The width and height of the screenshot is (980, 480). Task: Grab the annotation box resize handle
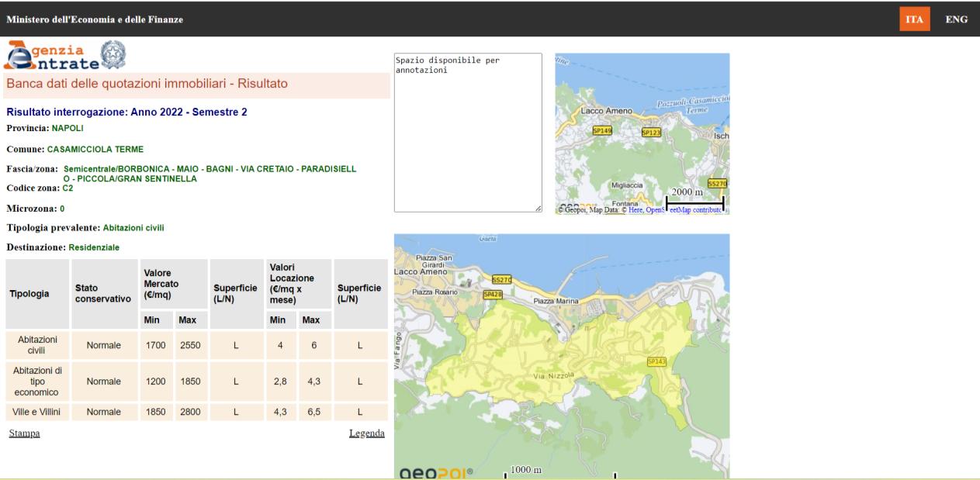(538, 208)
